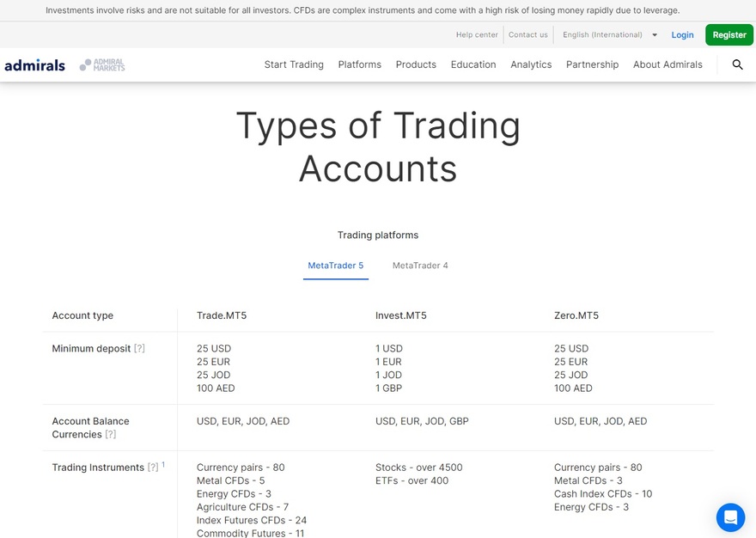This screenshot has height=538, width=756.
Task: Click the Invest.MT5 column header
Action: [x=400, y=315]
